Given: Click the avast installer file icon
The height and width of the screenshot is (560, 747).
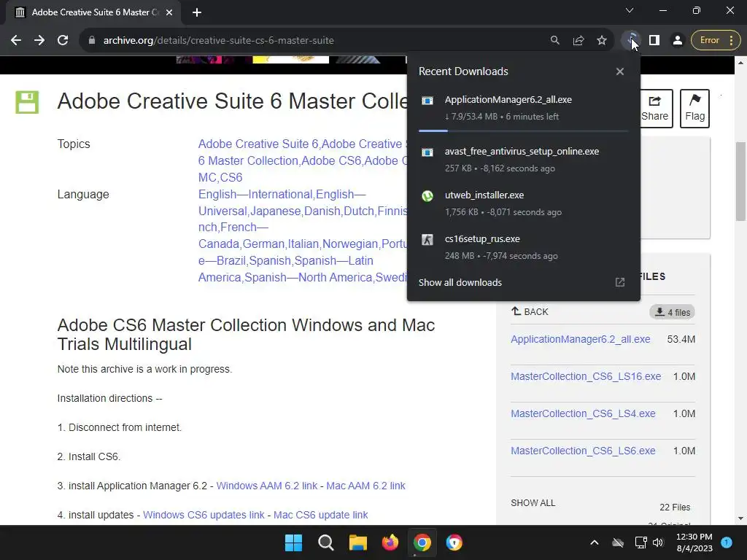Looking at the screenshot, I should [427, 152].
